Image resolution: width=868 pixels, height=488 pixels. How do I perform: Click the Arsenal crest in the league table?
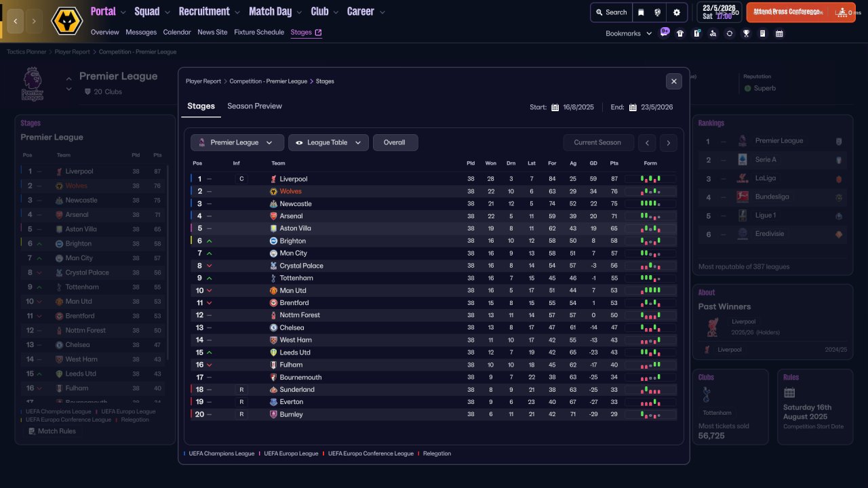[x=273, y=216]
